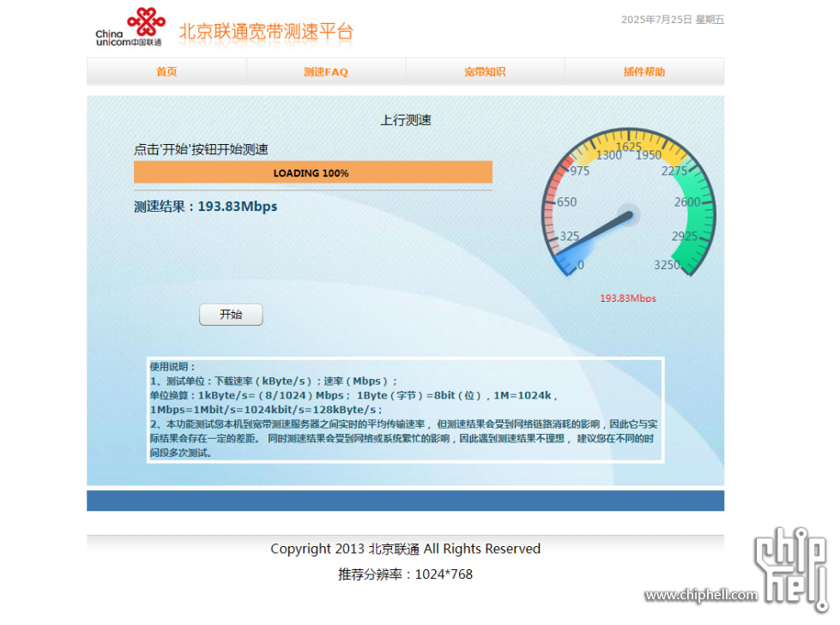Click the LOADING 100% progress bar
The width and height of the screenshot is (840, 625).
(313, 173)
